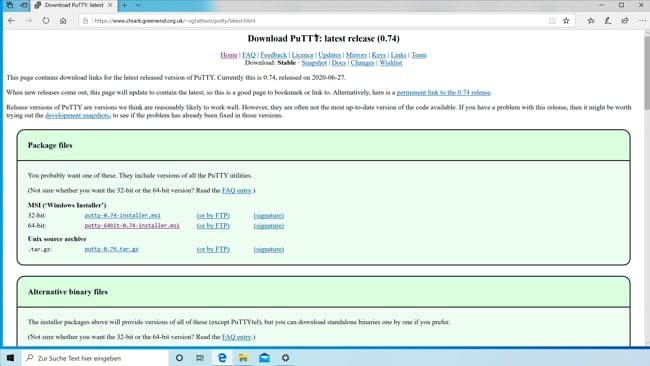Switch to Snapshot downloads

tap(314, 63)
